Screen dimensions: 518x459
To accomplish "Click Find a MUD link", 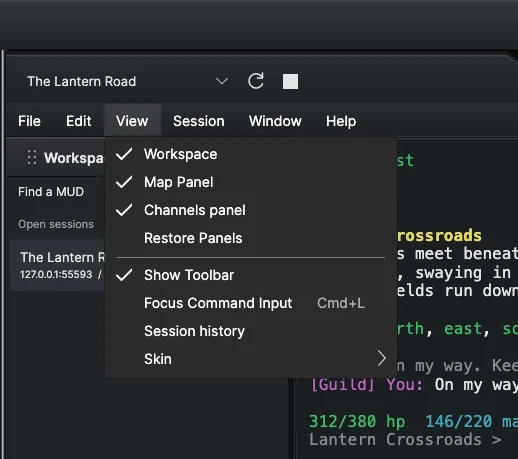I will (x=51, y=192).
